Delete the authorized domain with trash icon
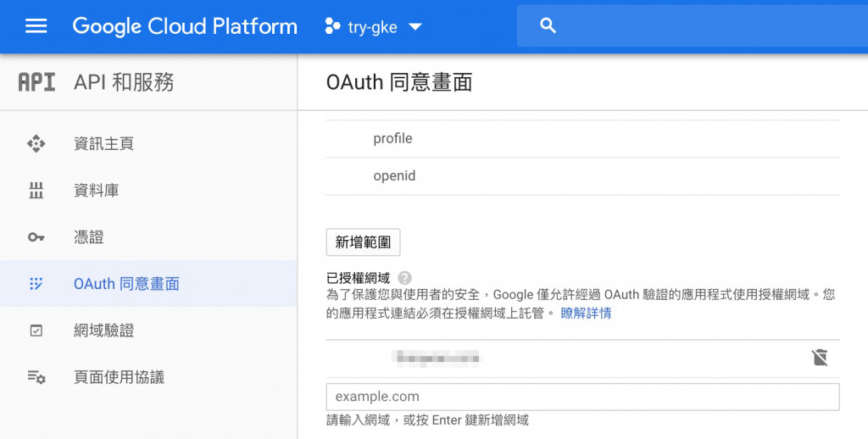 coord(820,358)
